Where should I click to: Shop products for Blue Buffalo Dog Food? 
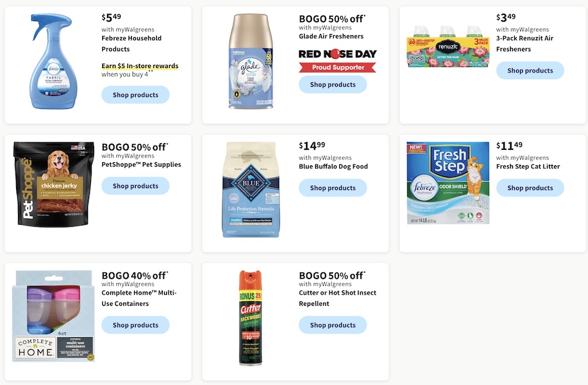click(x=332, y=188)
